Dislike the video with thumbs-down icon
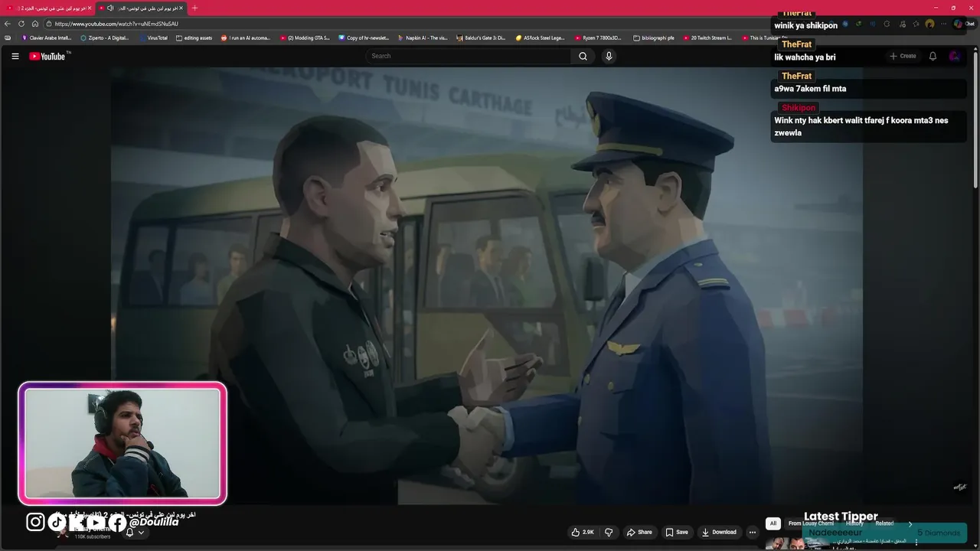Viewport: 980px width, 551px height. pos(609,532)
